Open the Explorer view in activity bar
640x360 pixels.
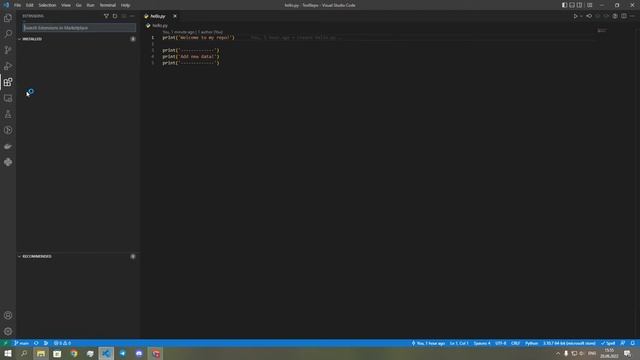[8, 18]
